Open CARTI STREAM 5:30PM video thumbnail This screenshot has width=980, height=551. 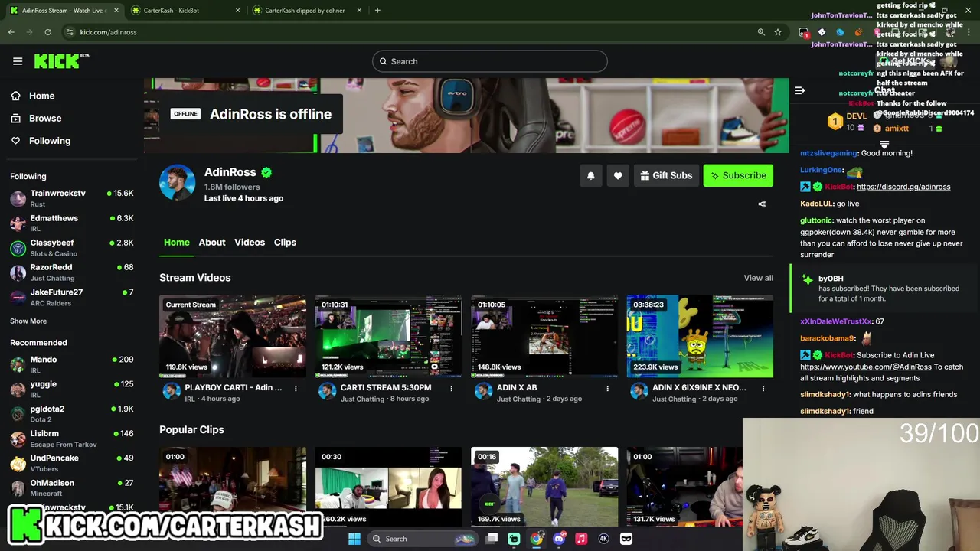[388, 336]
